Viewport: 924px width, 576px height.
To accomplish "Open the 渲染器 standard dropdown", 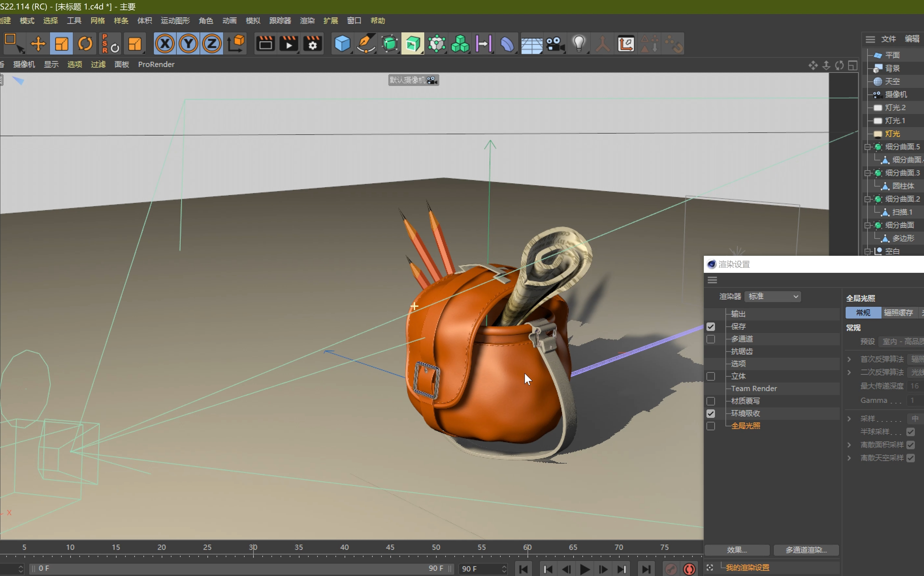I will (772, 296).
